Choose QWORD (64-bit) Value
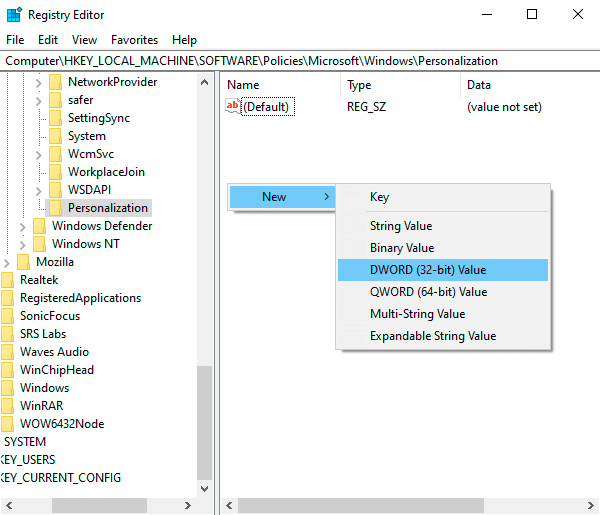 (x=443, y=292)
